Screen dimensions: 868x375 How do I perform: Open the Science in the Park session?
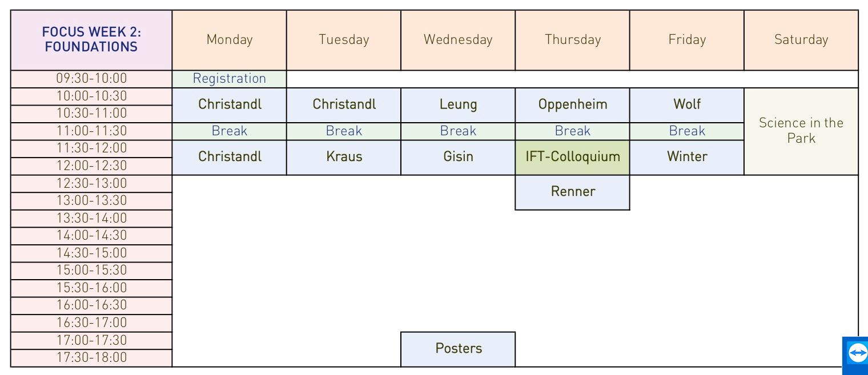(x=801, y=131)
